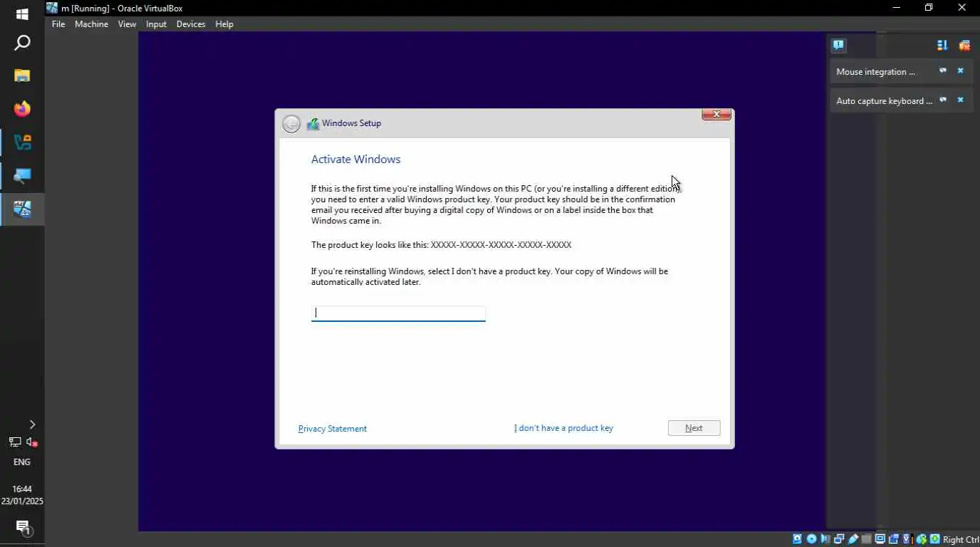Toggle the VirtualBox notification center icon
980x547 pixels.
(838, 45)
